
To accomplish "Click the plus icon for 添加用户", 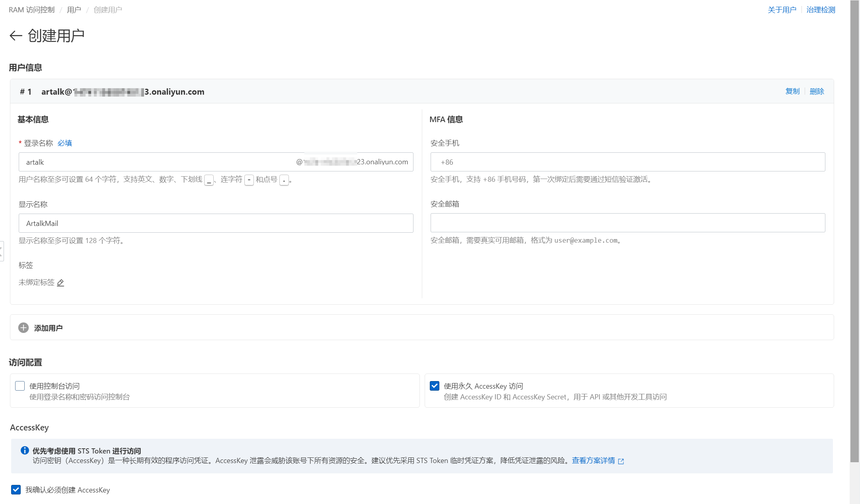I will click(x=23, y=328).
